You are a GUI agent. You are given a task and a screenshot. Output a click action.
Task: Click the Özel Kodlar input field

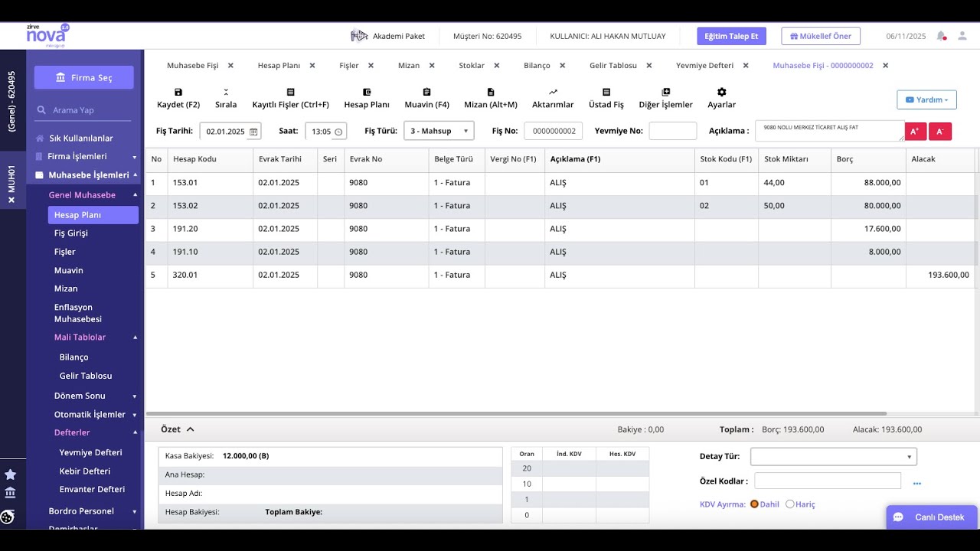click(x=828, y=481)
